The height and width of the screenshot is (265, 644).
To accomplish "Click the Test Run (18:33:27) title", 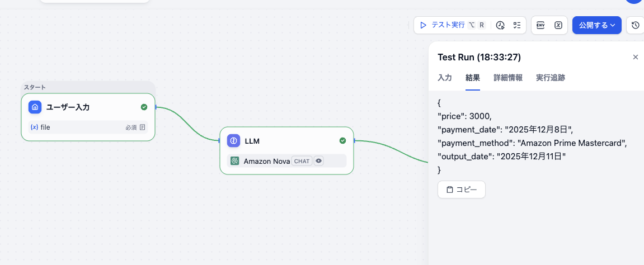I will click(x=480, y=58).
